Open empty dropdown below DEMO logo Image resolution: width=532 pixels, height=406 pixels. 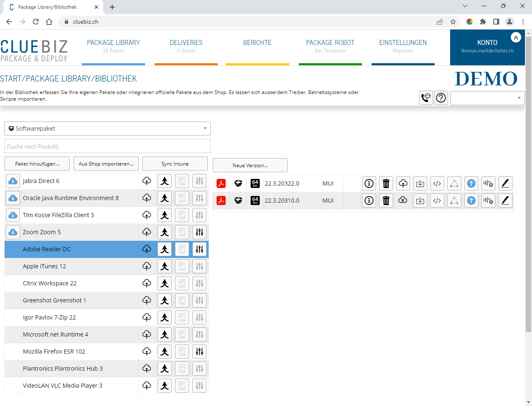click(x=487, y=98)
